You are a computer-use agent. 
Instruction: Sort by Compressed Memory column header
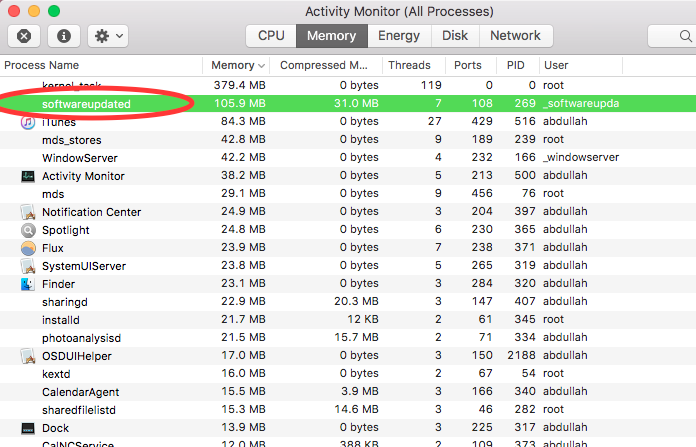point(324,65)
